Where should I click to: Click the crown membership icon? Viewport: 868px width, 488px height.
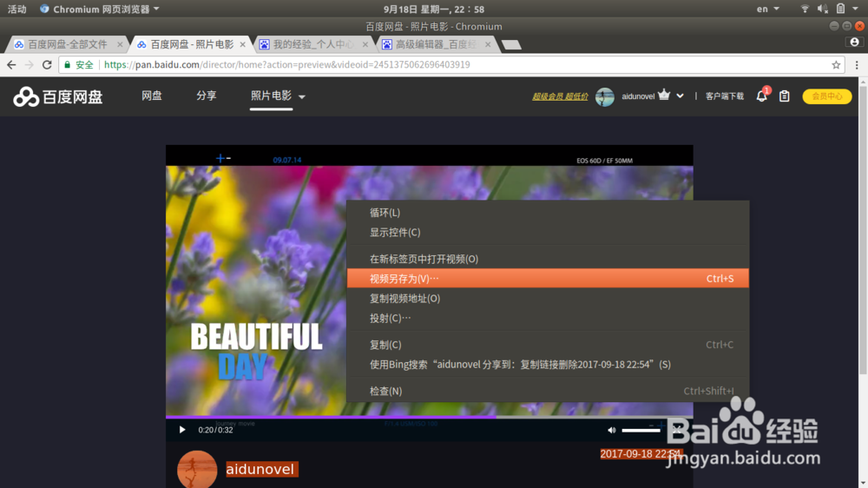664,95
